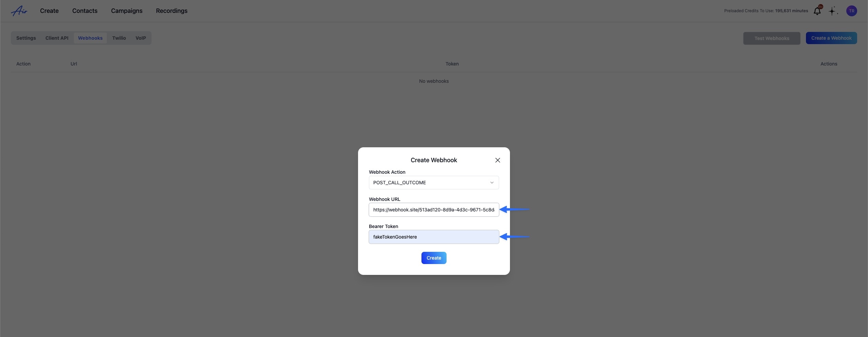Open the Contacts page
Image resolution: width=868 pixels, height=337 pixels.
(x=85, y=11)
